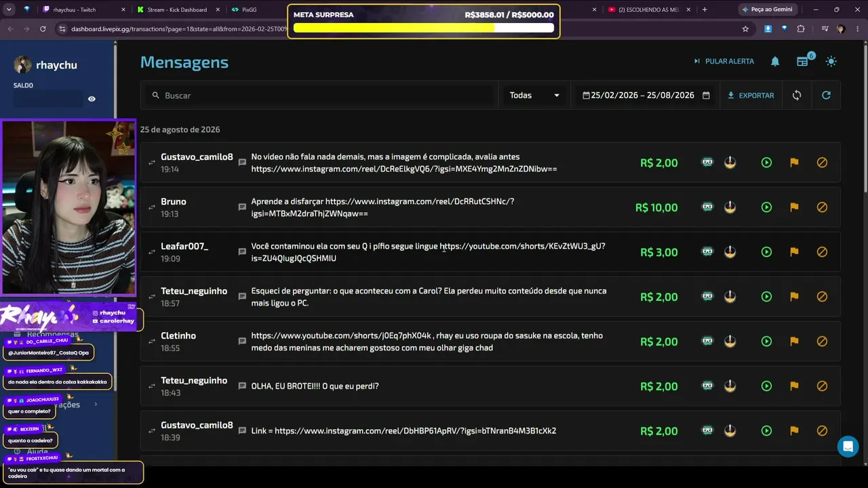This screenshot has width=868, height=488.
Task: Flag the Leafar007_ message
Action: click(794, 252)
